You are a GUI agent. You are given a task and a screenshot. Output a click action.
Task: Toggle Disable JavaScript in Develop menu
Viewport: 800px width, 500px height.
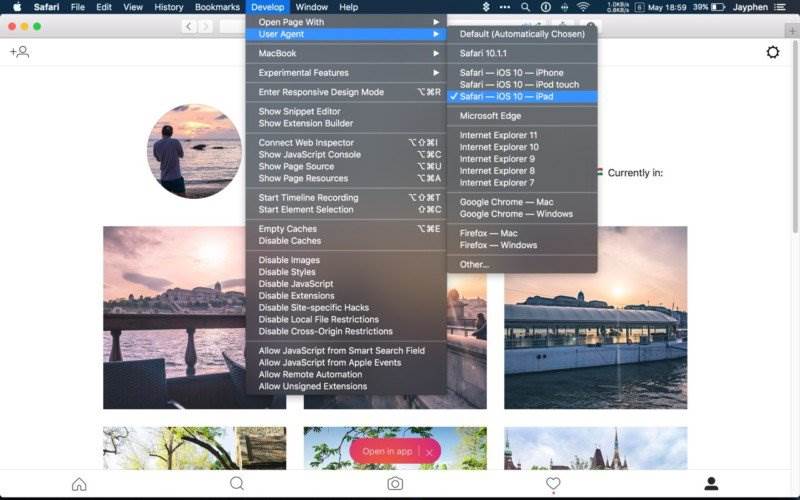pos(295,284)
